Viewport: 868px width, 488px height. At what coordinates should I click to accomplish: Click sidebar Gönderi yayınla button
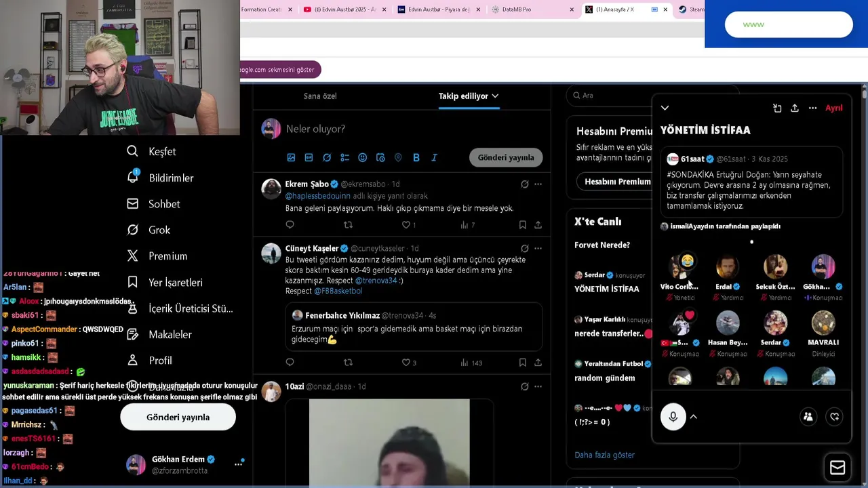pyautogui.click(x=178, y=417)
